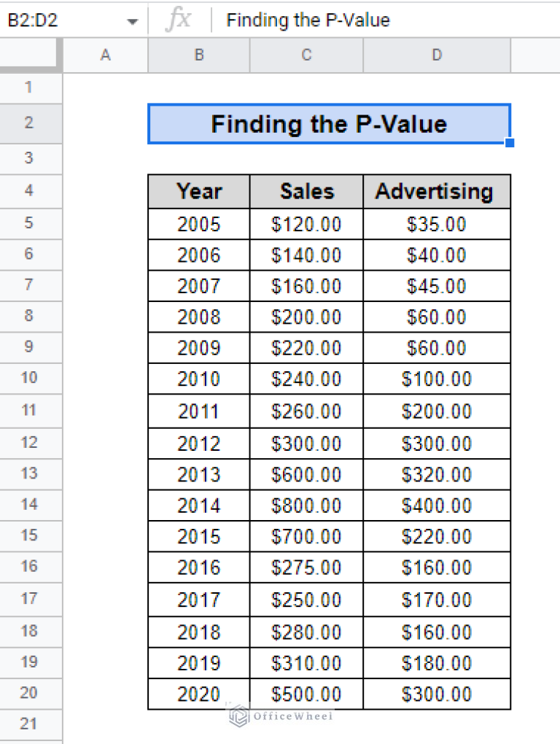Click the Advertising header cell
Screen dimensions: 560x744
(x=436, y=191)
